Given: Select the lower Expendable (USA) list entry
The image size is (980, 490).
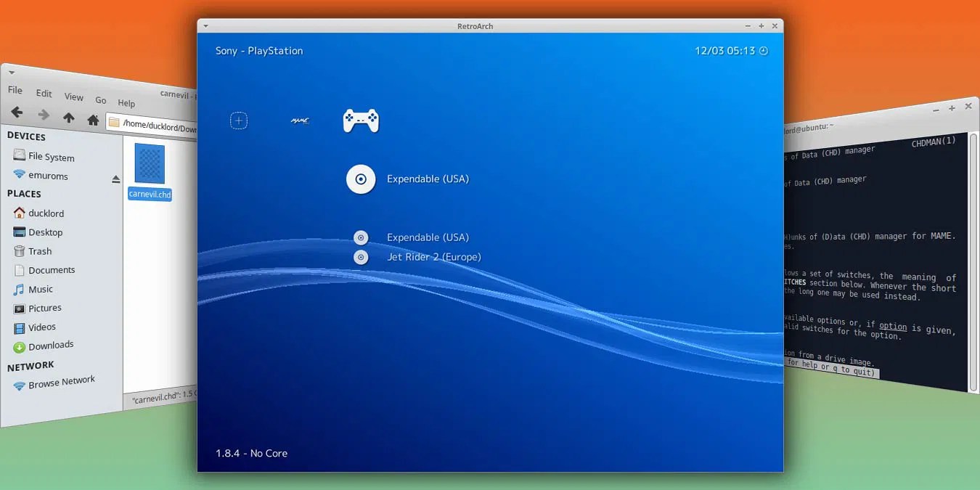Looking at the screenshot, I should coord(428,237).
